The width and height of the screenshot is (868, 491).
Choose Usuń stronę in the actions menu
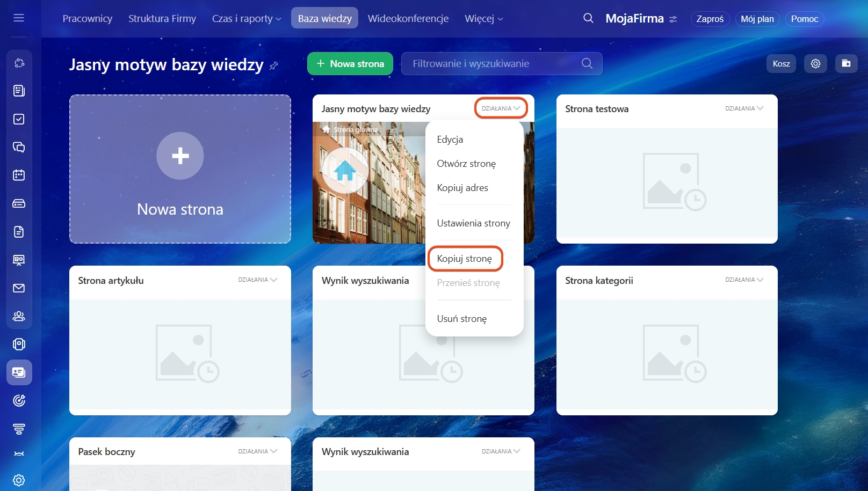coord(462,319)
